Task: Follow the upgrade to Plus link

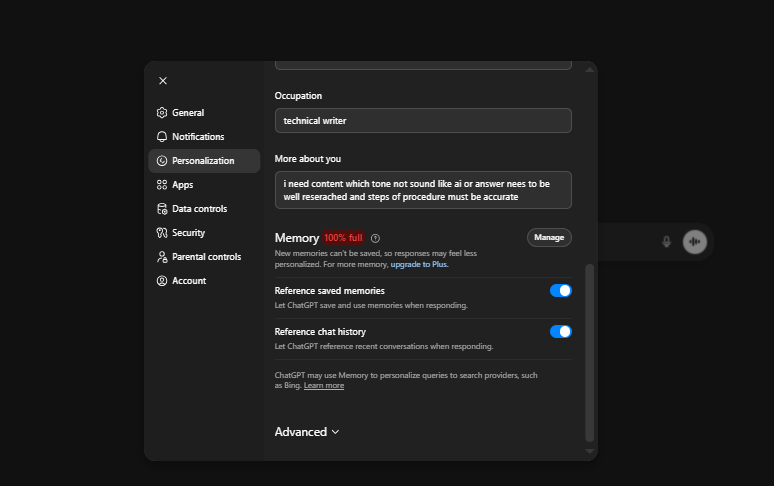Action: click(419, 264)
